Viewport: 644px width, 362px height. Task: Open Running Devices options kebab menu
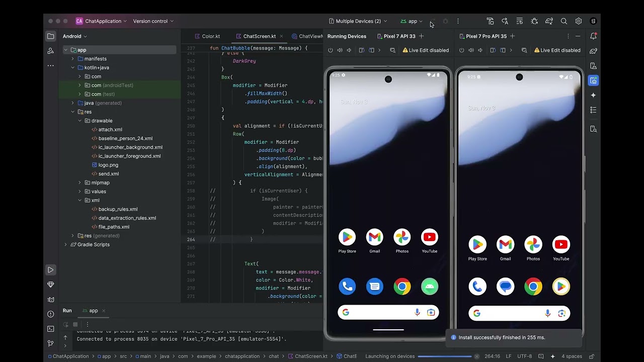pyautogui.click(x=568, y=36)
